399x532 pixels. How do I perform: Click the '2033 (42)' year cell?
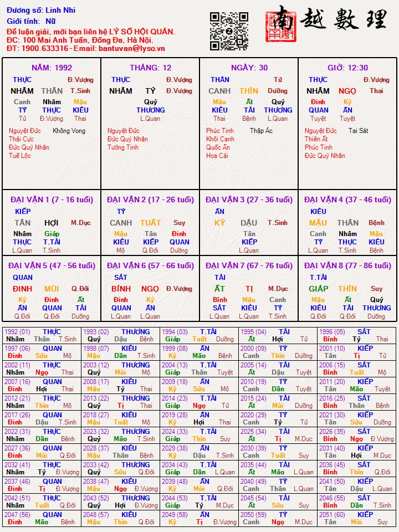click(x=120, y=469)
